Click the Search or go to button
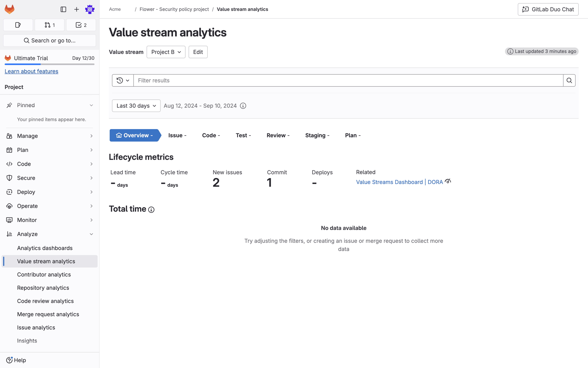 (50, 40)
